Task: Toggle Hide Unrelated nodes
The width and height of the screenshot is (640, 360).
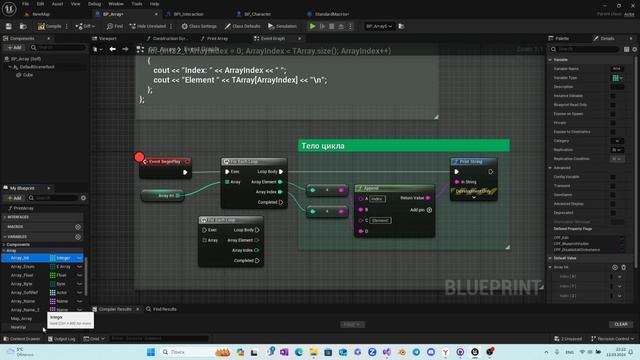Action: (x=148, y=26)
